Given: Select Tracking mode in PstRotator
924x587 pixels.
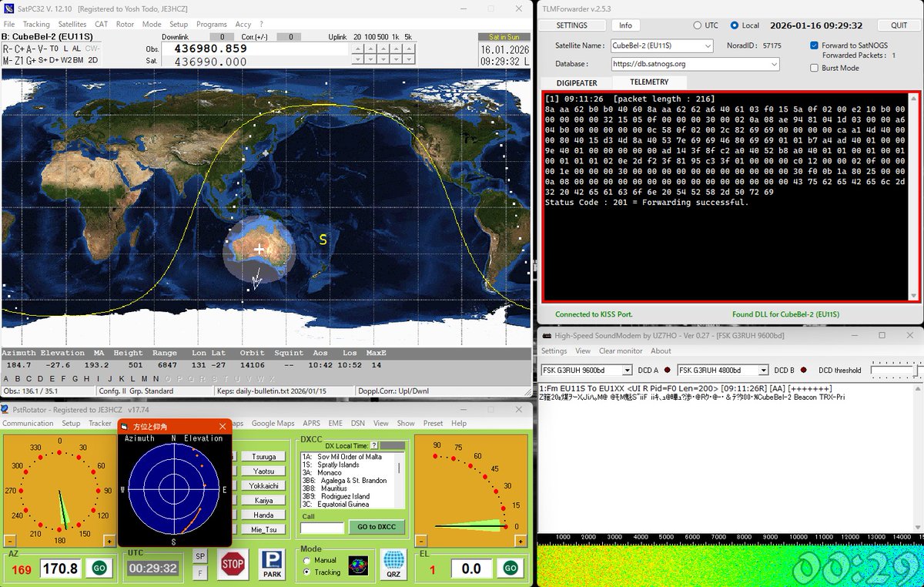Looking at the screenshot, I should click(x=307, y=572).
